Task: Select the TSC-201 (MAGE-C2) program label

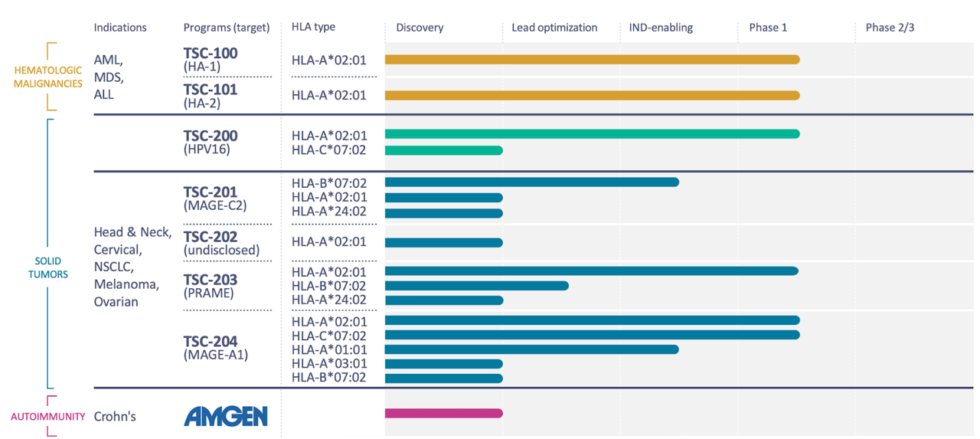Action: (215, 198)
